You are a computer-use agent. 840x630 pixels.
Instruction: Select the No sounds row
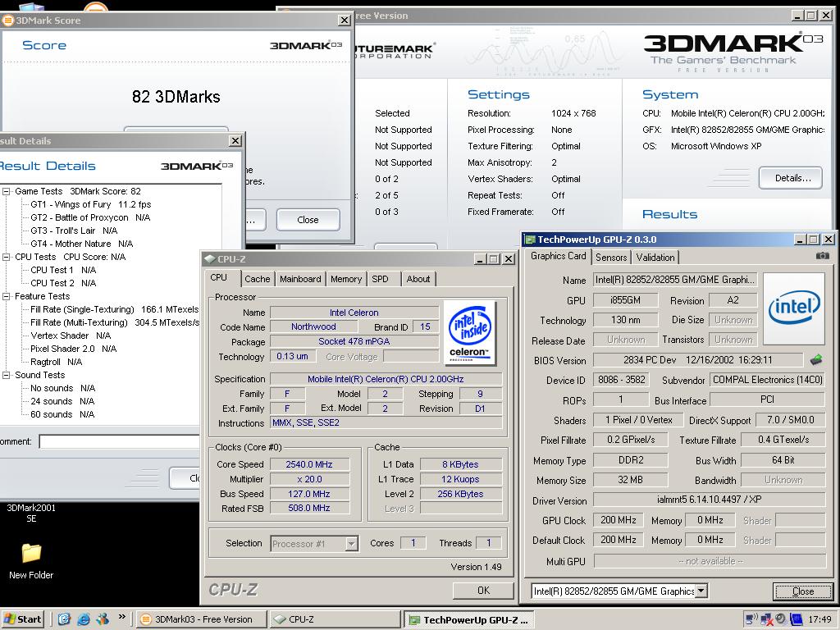62,388
